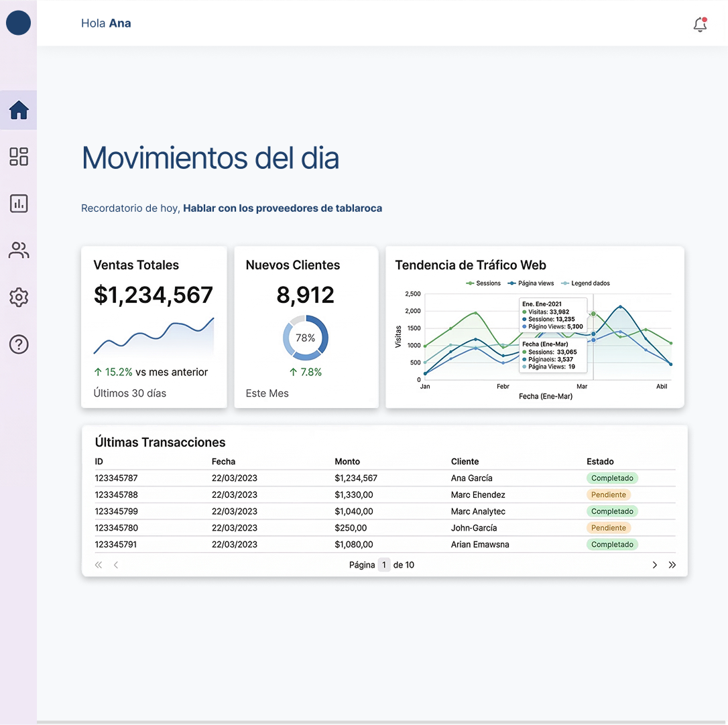Click the ID column header

99,462
